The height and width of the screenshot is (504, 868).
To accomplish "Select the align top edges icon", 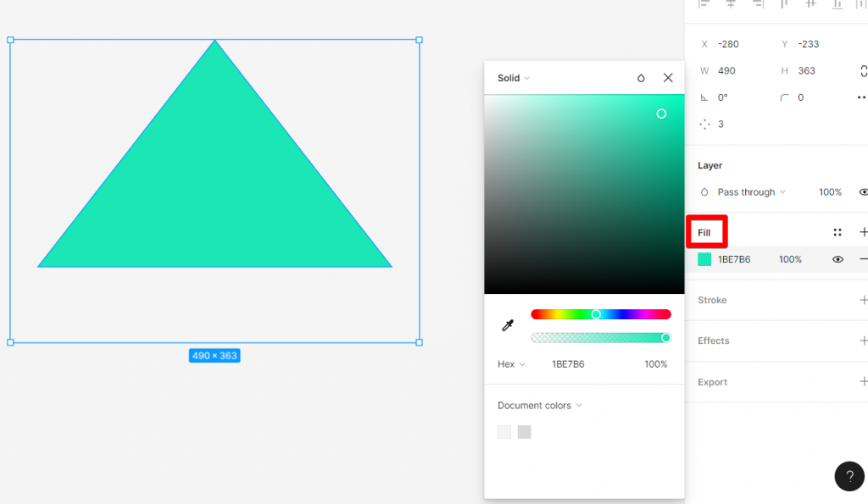I will pos(784,5).
